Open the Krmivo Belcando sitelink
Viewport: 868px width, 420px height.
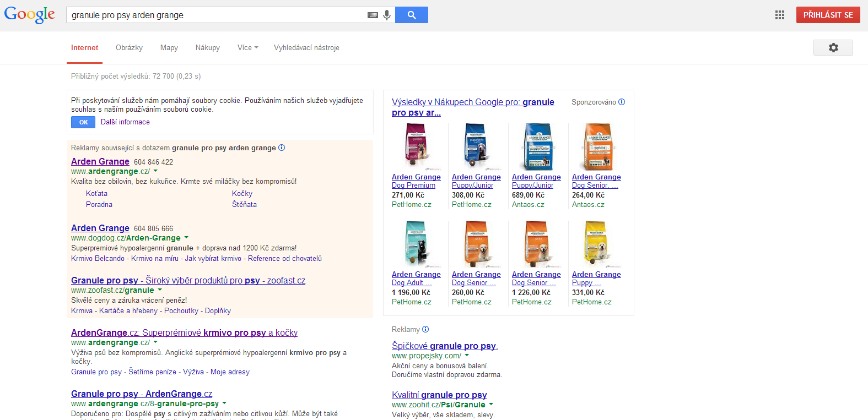click(98, 259)
